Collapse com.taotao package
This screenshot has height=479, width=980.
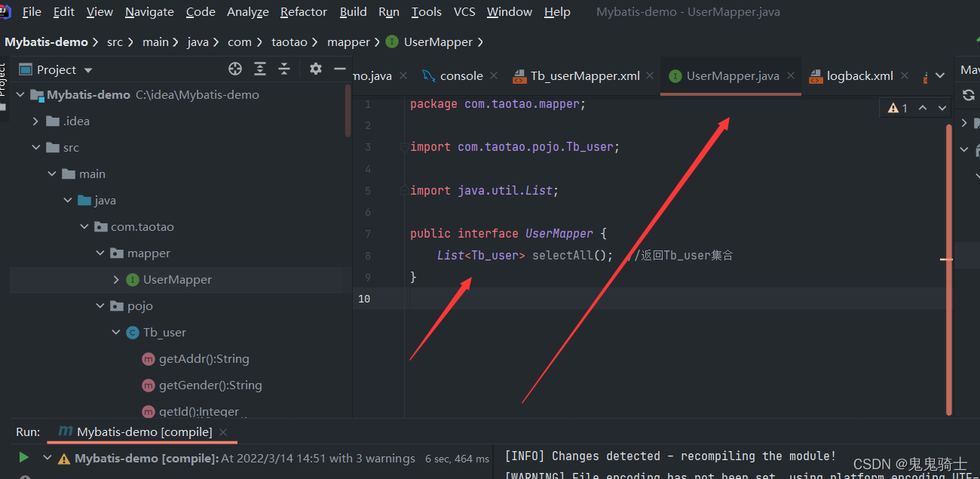(84, 227)
